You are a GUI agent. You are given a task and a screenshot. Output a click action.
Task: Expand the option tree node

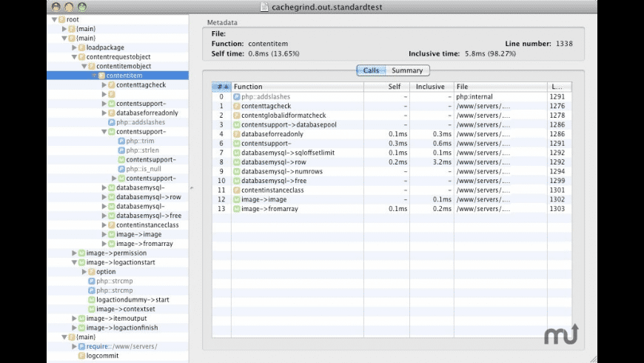(84, 272)
